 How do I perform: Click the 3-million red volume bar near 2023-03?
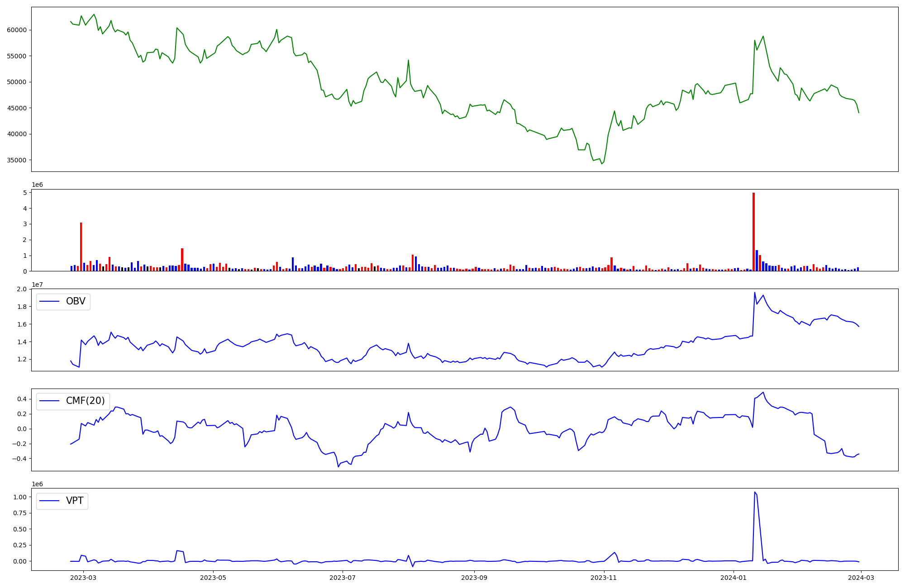tap(81, 247)
